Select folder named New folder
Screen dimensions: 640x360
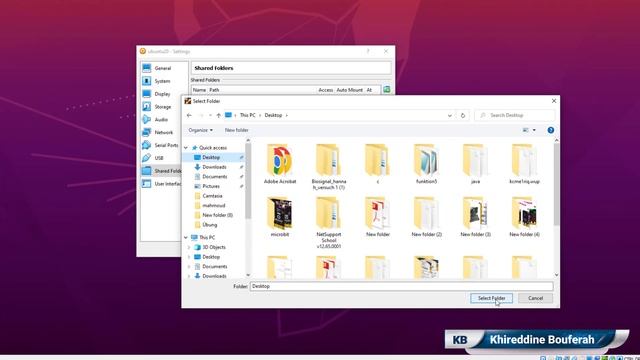pyautogui.click(x=378, y=217)
